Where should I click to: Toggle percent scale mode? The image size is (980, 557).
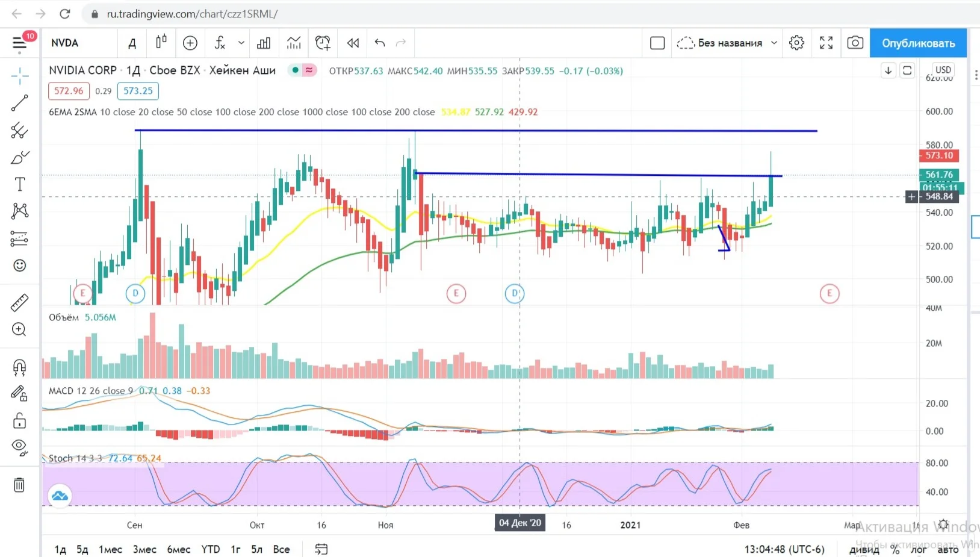coord(895,549)
